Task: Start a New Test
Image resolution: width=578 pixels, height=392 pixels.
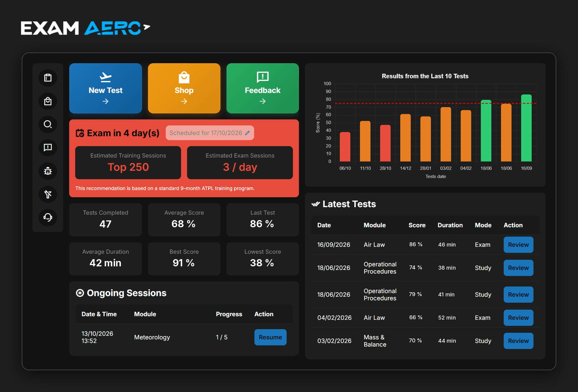Action: click(105, 89)
